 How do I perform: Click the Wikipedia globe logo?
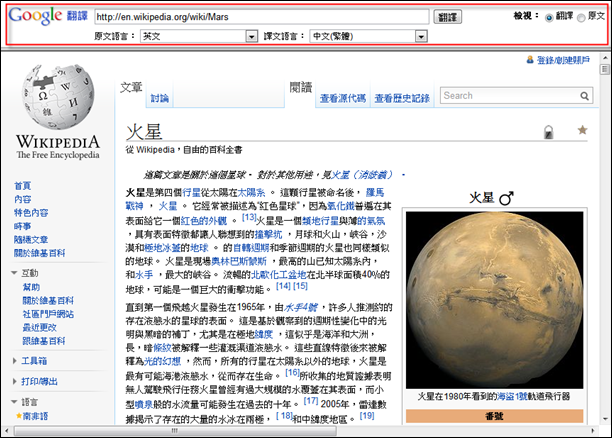pyautogui.click(x=58, y=98)
